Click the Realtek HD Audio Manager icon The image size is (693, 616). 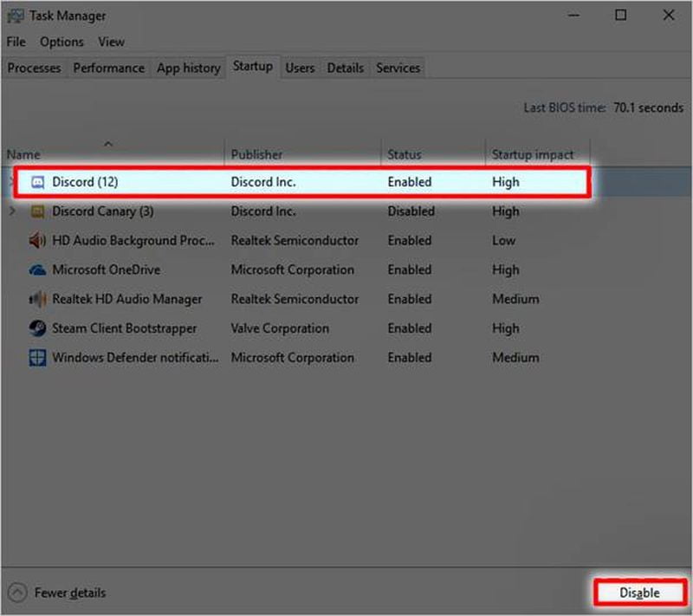point(37,300)
